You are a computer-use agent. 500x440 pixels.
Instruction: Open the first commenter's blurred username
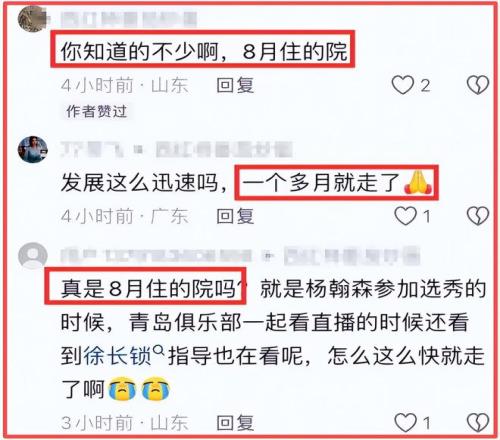(129, 19)
